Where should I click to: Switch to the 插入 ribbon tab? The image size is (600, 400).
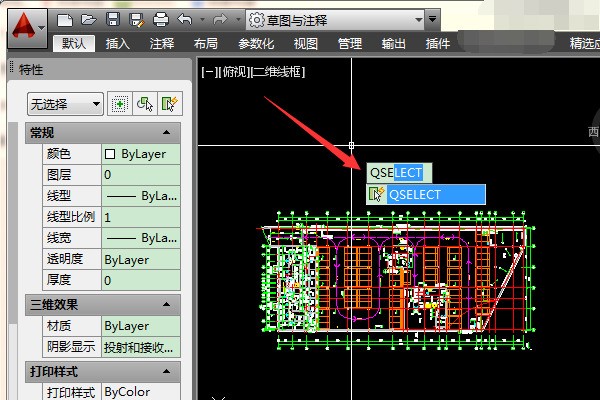118,43
